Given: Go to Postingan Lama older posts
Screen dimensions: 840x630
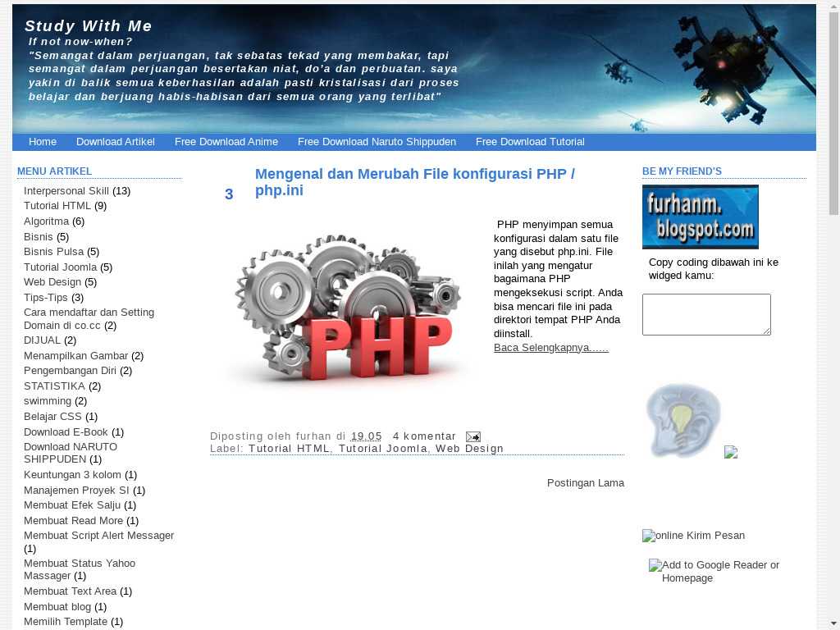Looking at the screenshot, I should coord(585,483).
